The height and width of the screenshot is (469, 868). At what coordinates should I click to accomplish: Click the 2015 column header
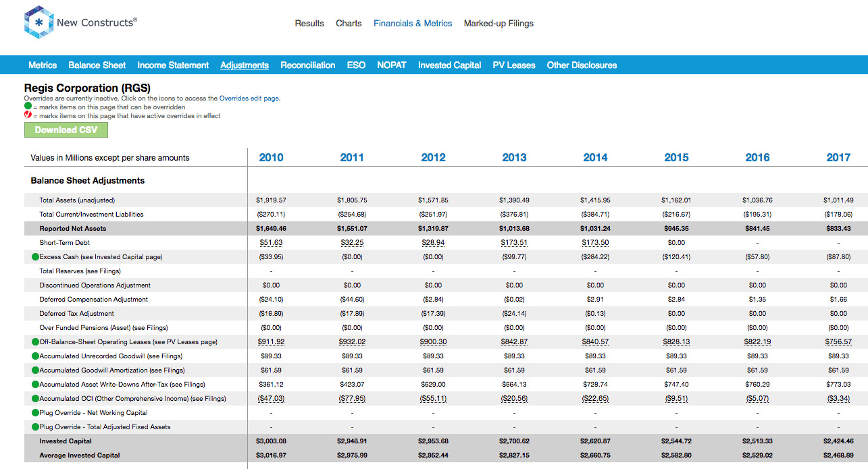tap(676, 157)
